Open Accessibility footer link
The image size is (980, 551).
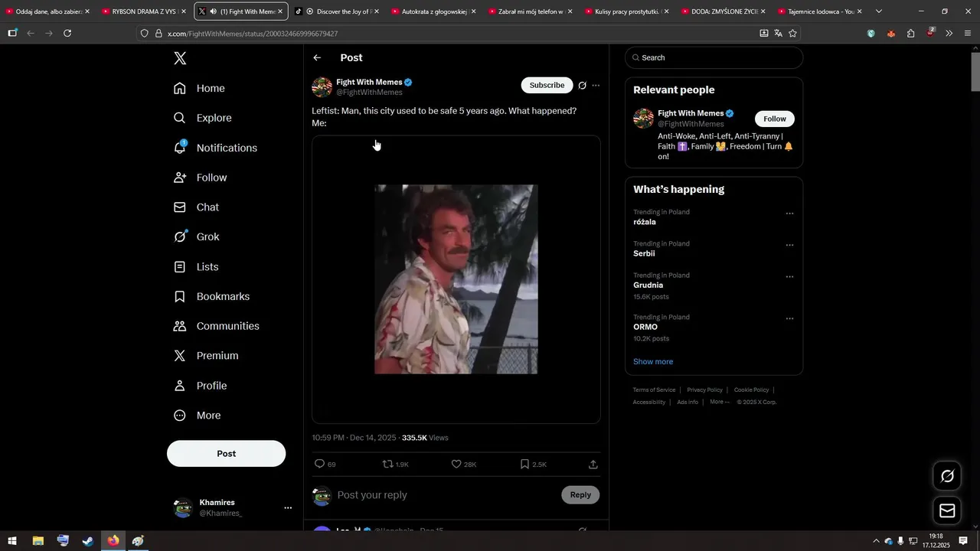pos(648,403)
